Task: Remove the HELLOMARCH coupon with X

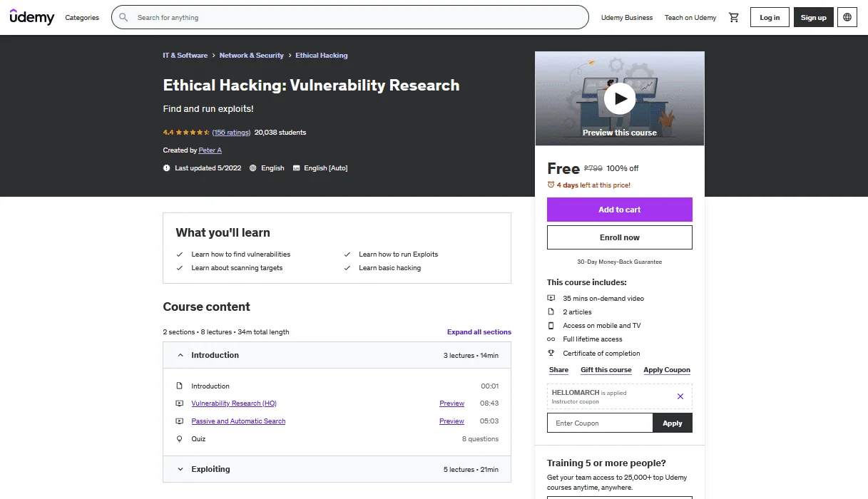Action: (x=680, y=396)
